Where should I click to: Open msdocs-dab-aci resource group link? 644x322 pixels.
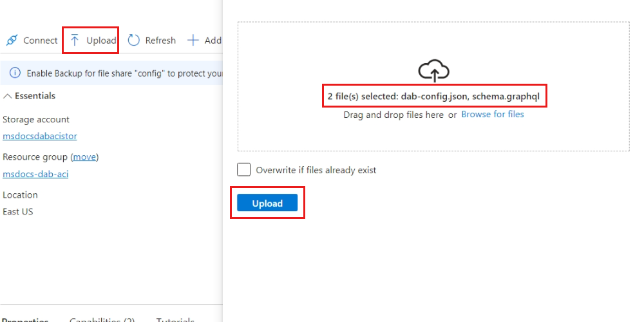(35, 174)
